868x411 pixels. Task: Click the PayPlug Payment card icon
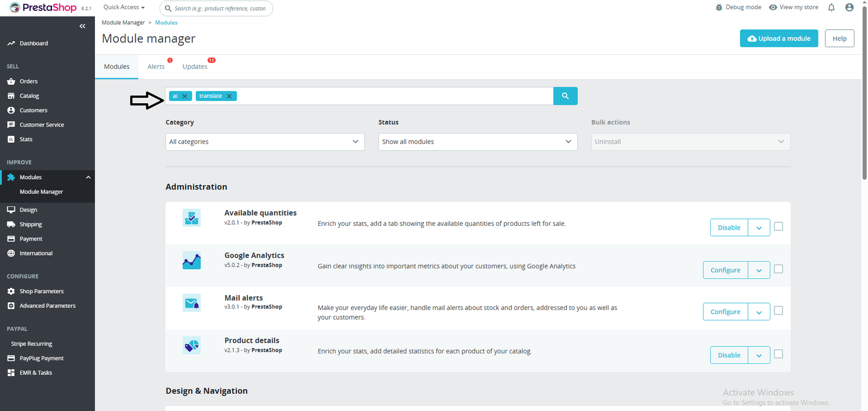[11, 358]
